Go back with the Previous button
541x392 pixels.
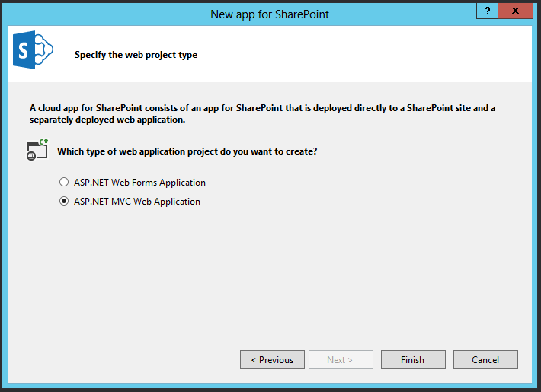pos(272,360)
